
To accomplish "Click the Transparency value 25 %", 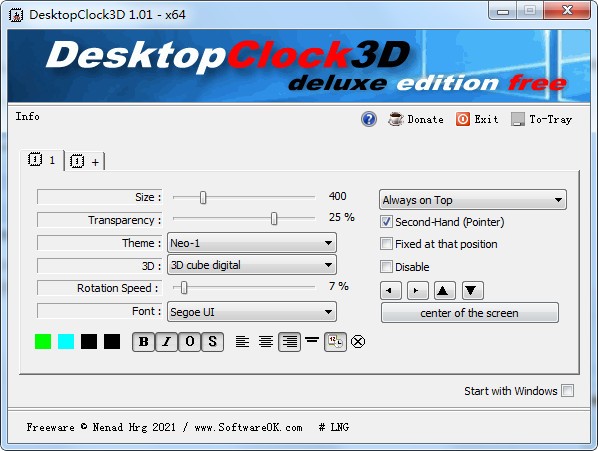I will pyautogui.click(x=342, y=217).
